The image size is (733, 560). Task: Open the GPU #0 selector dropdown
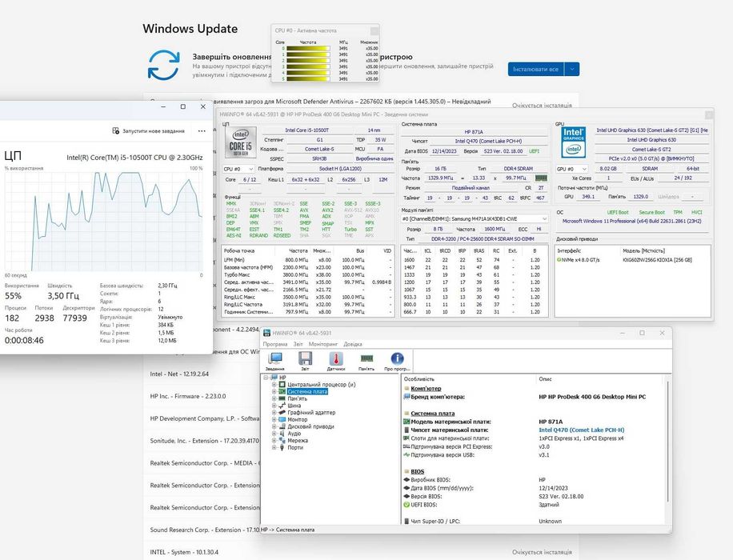click(x=571, y=169)
